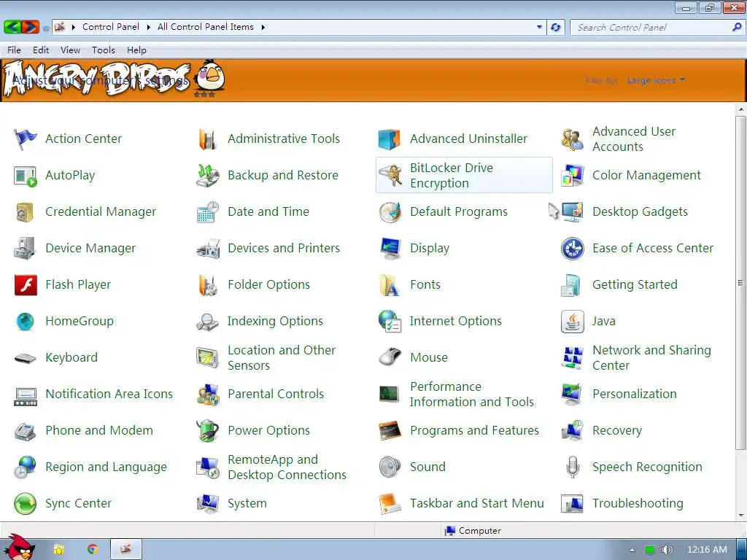Open the Parental Controls icon
This screenshot has width=747, height=560.
[208, 394]
